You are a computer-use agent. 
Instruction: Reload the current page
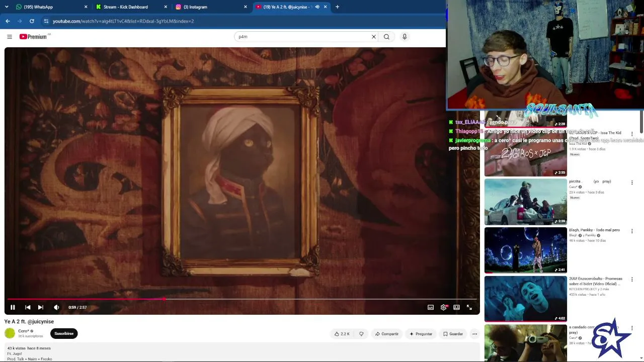click(x=32, y=21)
